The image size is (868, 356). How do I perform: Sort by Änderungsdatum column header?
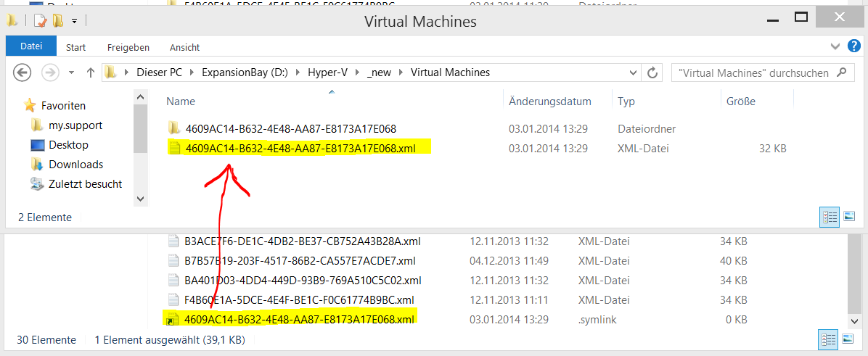550,102
